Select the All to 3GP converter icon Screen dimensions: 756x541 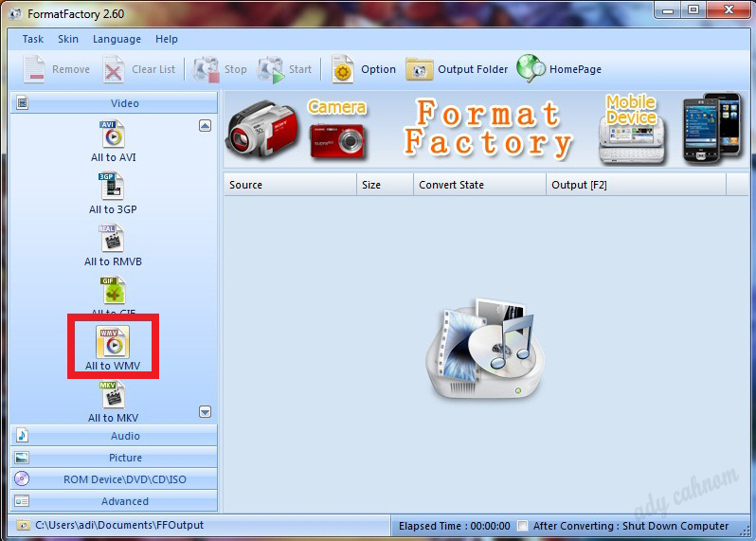[112, 186]
